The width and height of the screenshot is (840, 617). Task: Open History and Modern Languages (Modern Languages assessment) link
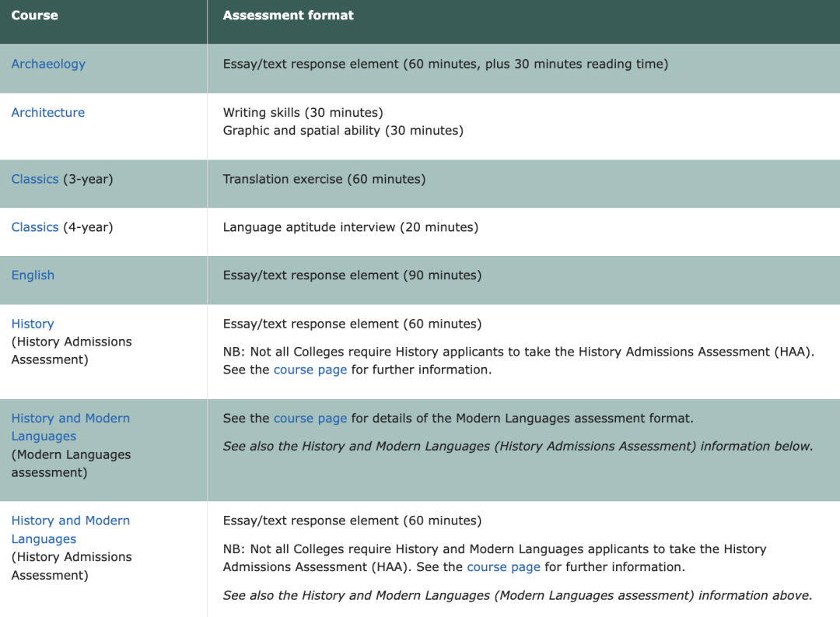pyautogui.click(x=70, y=426)
